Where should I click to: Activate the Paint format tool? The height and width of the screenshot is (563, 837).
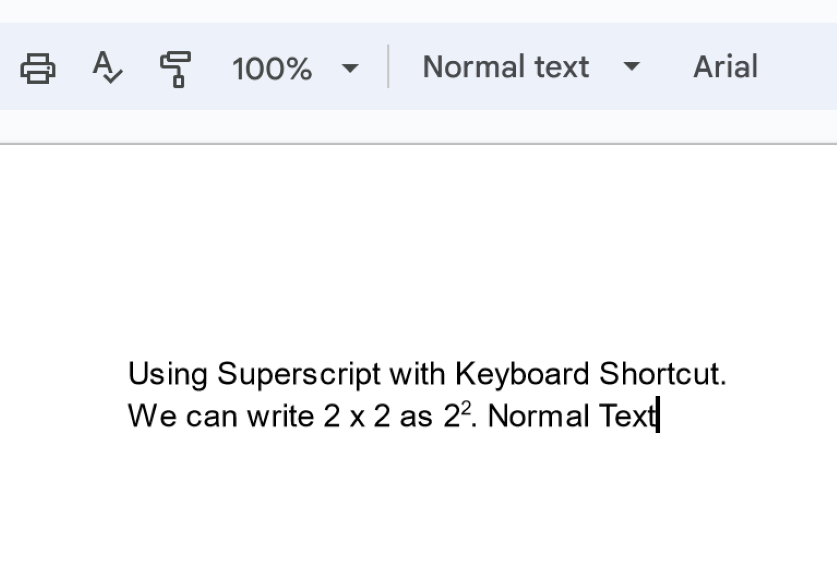pyautogui.click(x=175, y=68)
